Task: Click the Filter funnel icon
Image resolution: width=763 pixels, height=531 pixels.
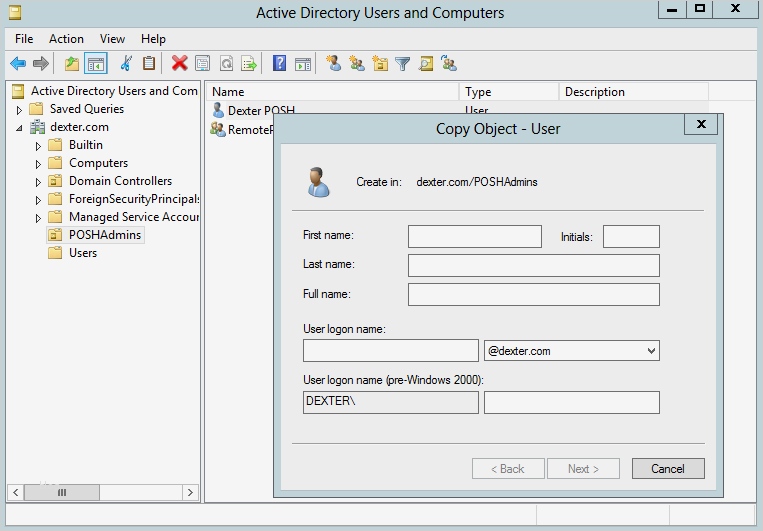Action: tap(403, 64)
